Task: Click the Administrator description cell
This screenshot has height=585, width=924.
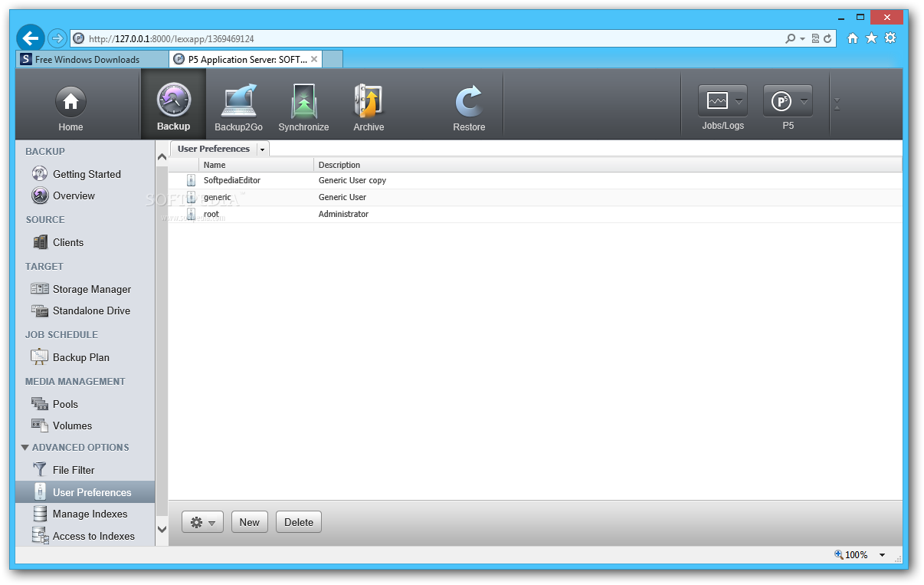Action: (x=343, y=214)
